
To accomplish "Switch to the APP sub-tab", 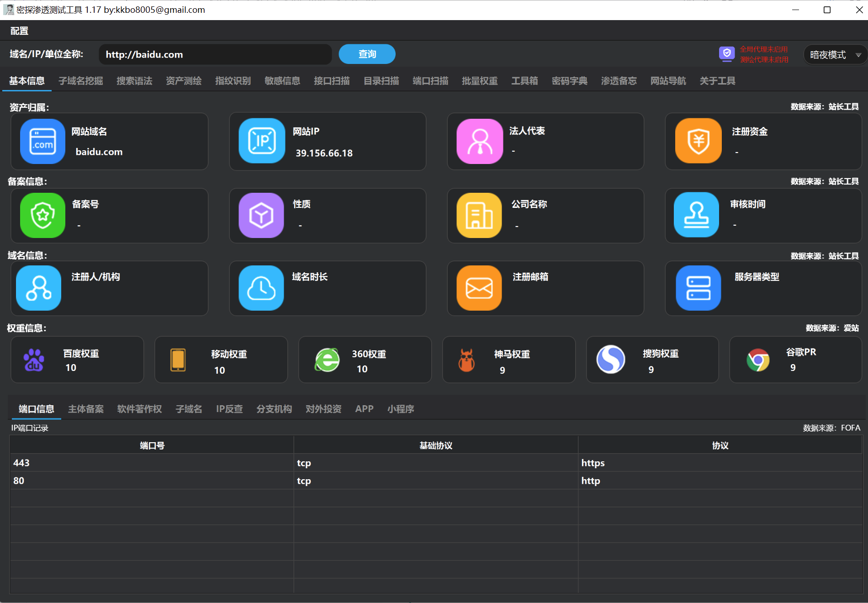I will (x=365, y=409).
